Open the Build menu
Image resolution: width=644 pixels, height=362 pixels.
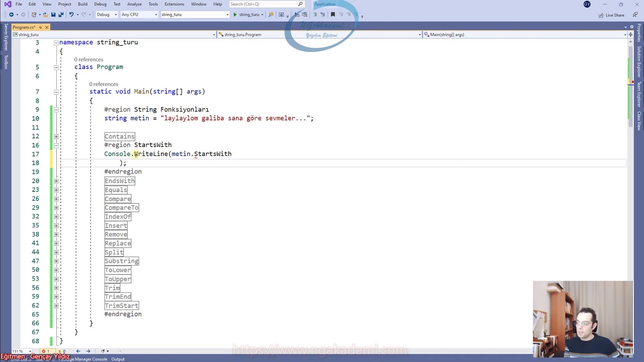(83, 4)
